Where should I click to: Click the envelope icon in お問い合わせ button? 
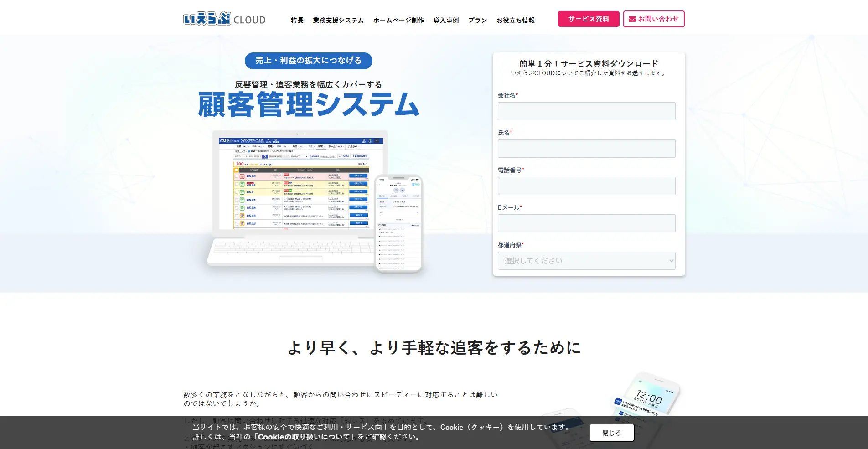(632, 19)
